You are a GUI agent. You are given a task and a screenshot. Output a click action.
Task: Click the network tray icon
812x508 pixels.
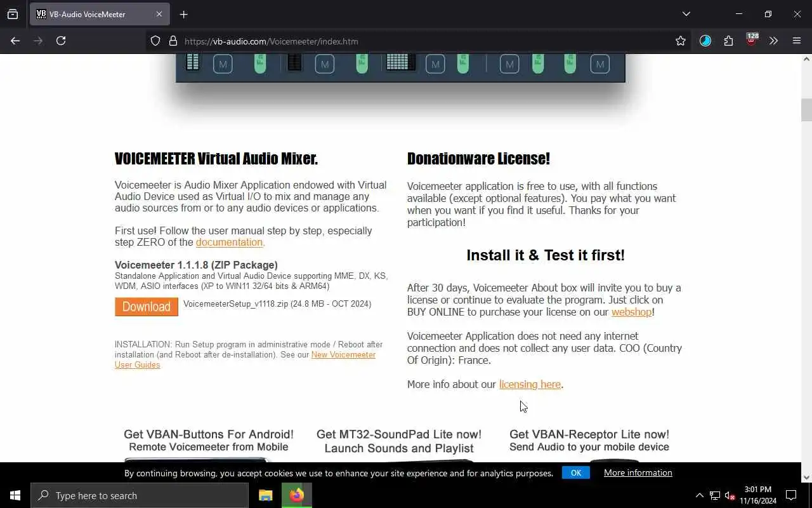pyautogui.click(x=714, y=495)
